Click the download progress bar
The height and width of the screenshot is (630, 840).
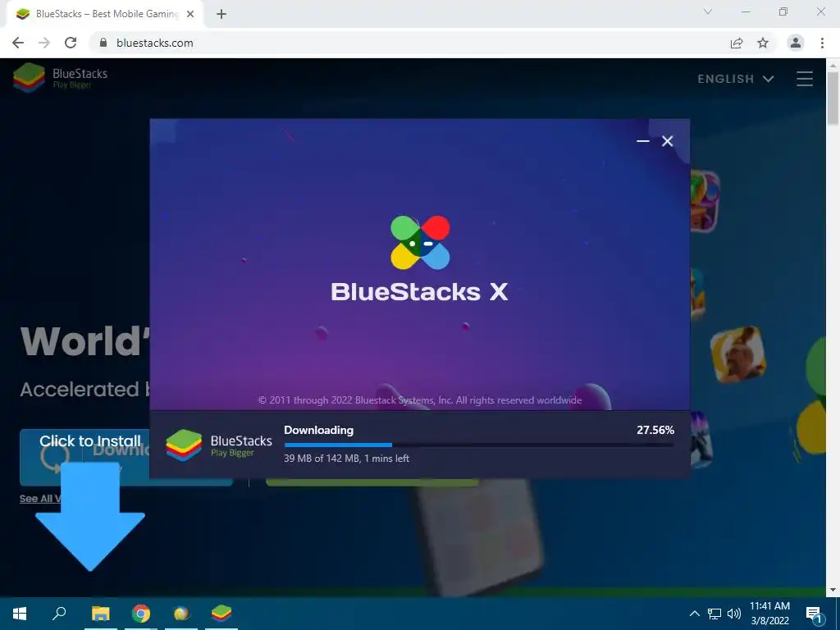[x=479, y=445]
